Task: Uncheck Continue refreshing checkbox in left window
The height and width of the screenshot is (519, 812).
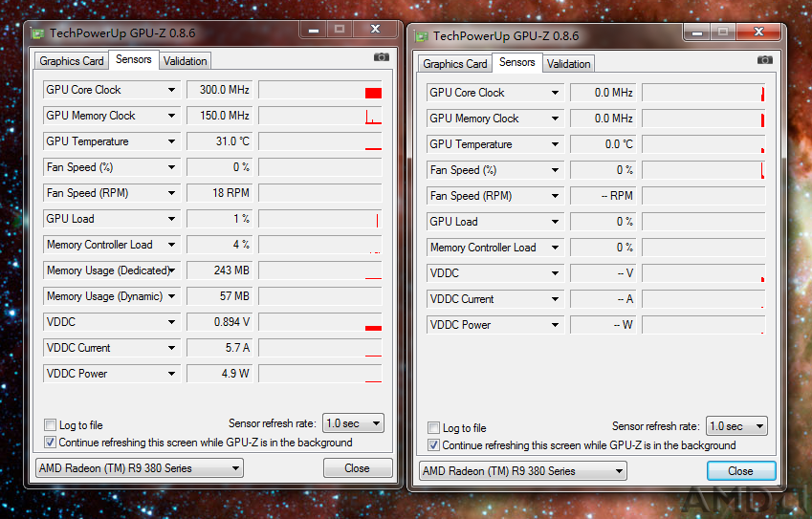Action: 50,443
